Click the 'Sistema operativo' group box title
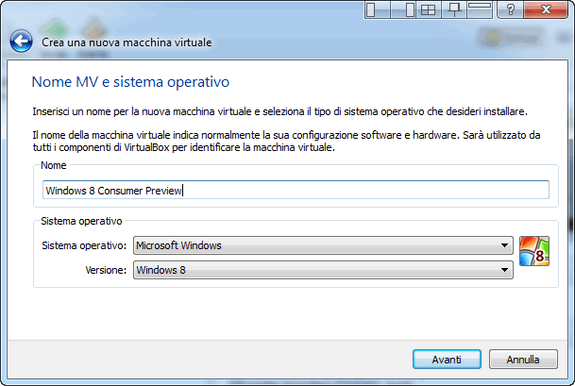 [81, 221]
